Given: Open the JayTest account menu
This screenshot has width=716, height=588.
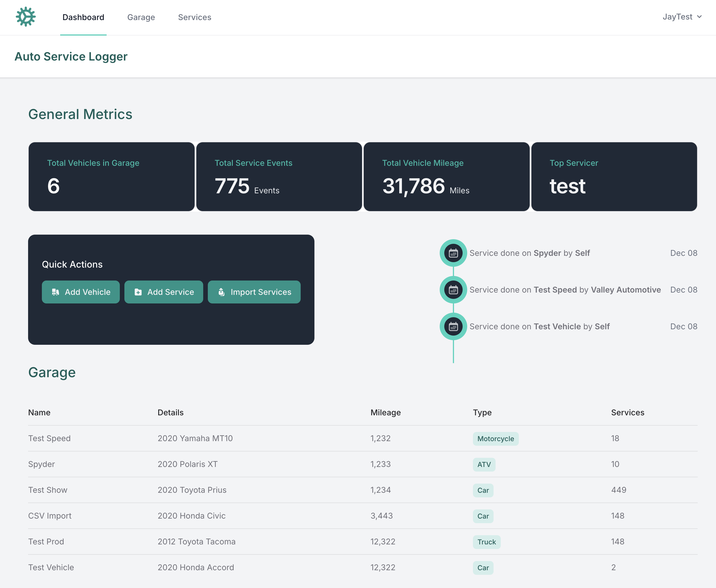Looking at the screenshot, I should click(677, 17).
